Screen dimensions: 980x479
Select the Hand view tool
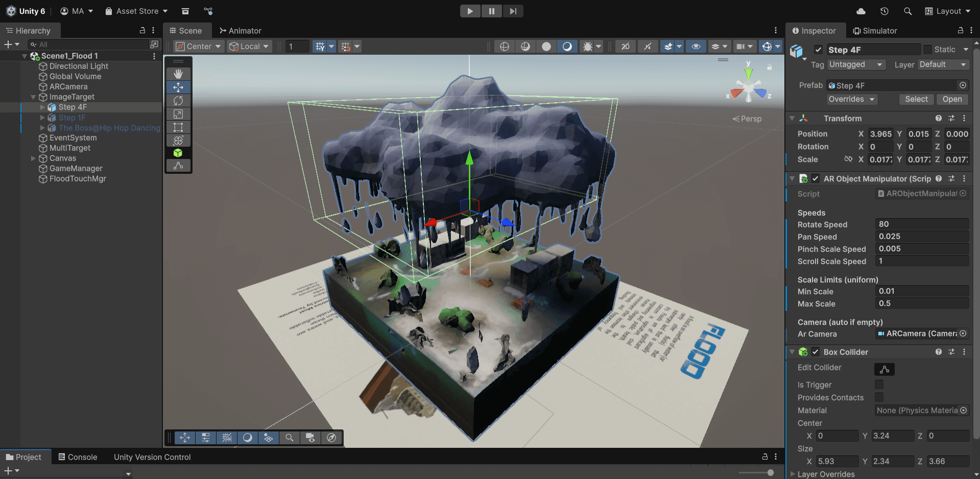(178, 74)
